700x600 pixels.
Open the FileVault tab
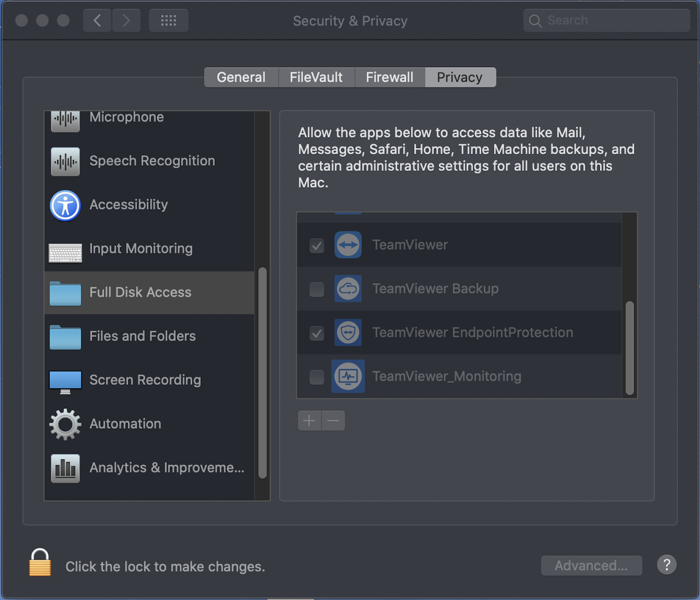tap(316, 77)
